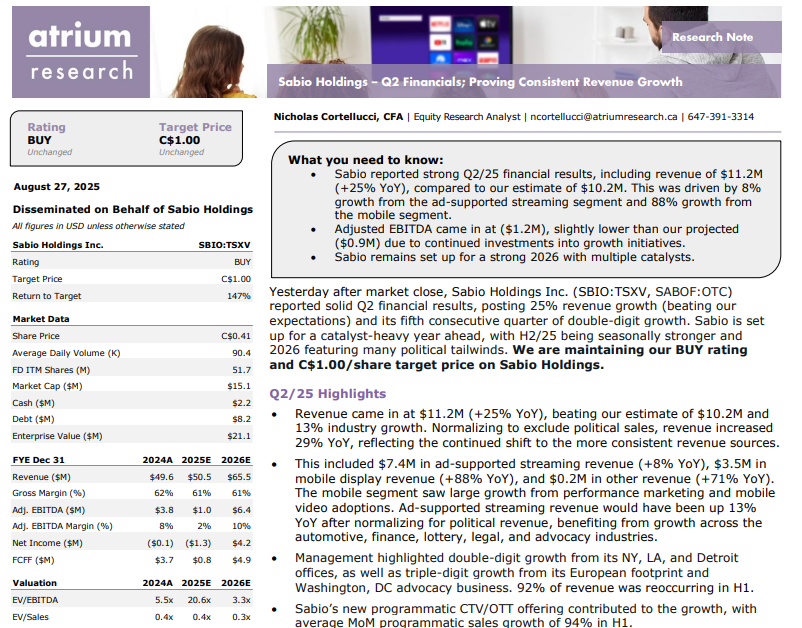Click the 2026E FCFF value $4.9

tap(241, 560)
